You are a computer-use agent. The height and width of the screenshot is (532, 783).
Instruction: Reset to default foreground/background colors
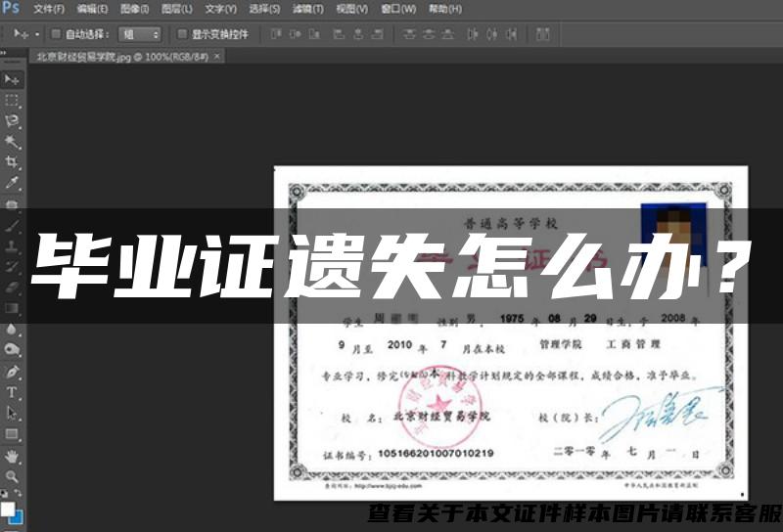[x=4, y=494]
